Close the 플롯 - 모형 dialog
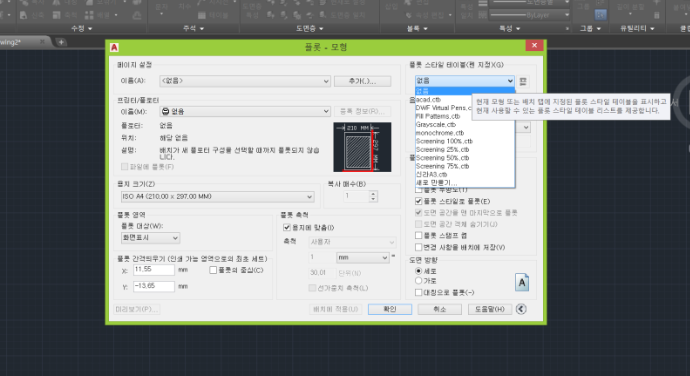 [x=534, y=45]
